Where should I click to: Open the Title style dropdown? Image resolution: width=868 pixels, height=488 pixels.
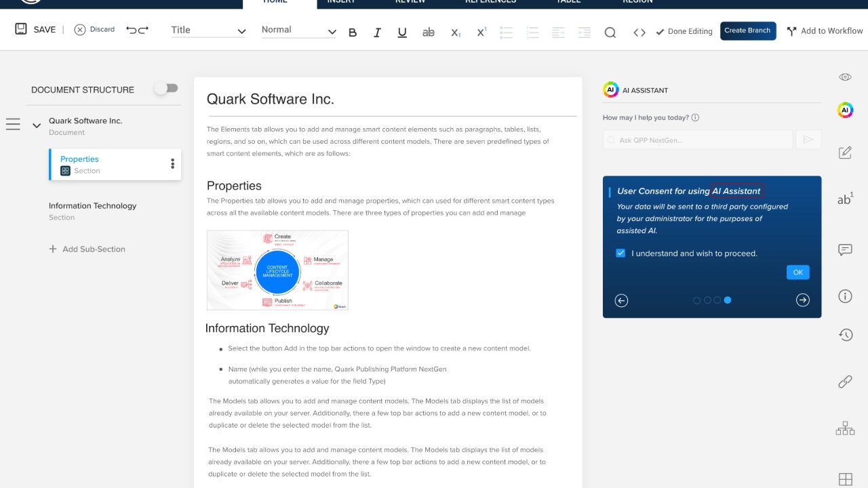point(208,30)
